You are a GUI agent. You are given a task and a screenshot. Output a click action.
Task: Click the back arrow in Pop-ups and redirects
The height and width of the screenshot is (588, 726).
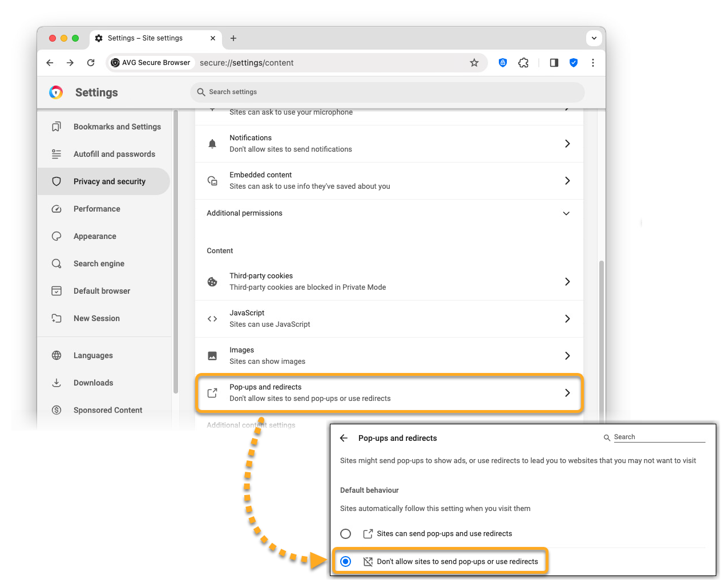(x=344, y=438)
